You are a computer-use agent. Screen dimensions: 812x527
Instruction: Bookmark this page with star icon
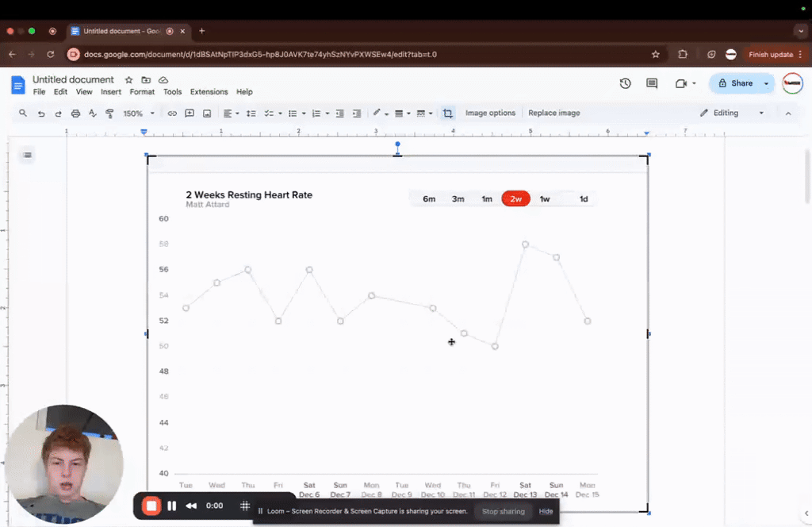click(x=656, y=55)
